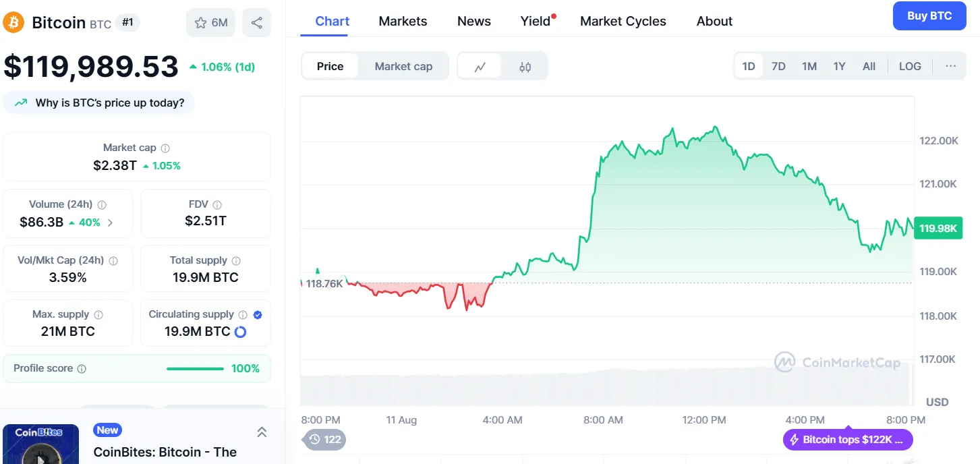
Task: Click the circulating supply verified badge
Action: pos(258,315)
